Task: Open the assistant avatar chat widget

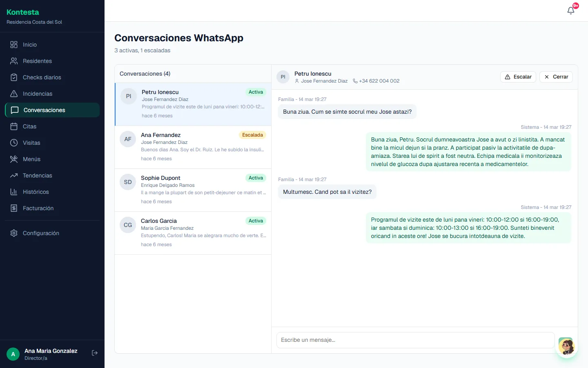Action: pyautogui.click(x=566, y=347)
